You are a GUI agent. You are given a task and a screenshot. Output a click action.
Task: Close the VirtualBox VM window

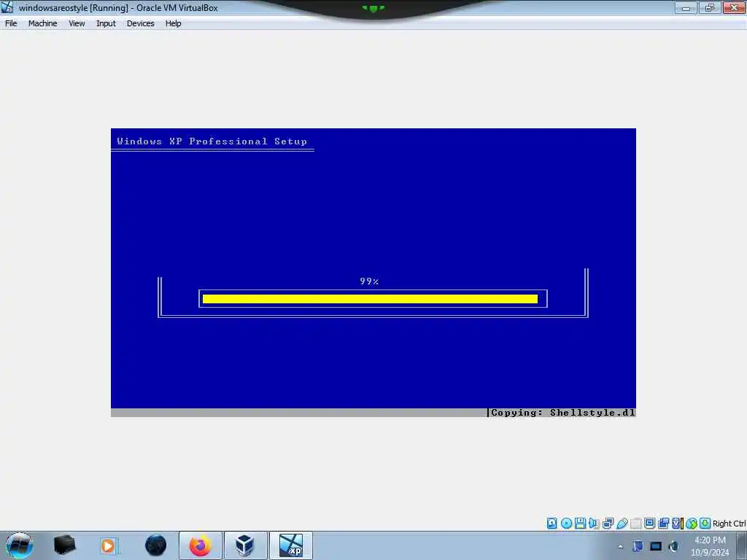(x=734, y=7)
